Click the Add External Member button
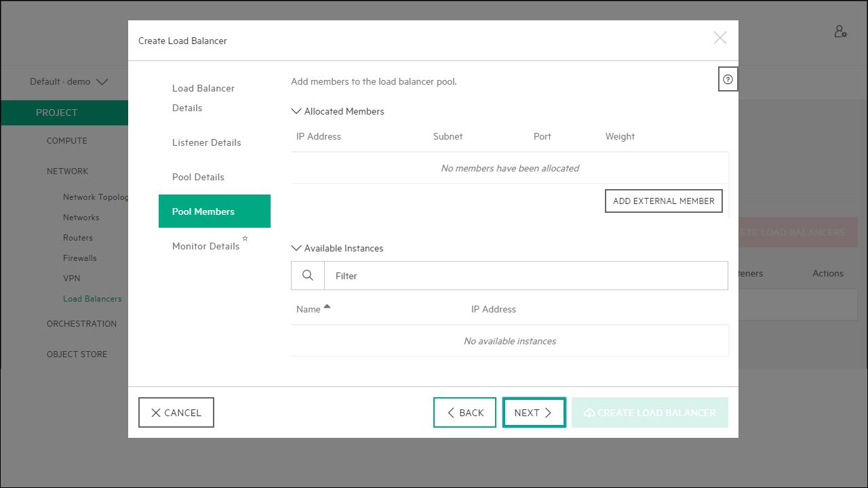This screenshot has height=488, width=868. point(663,201)
